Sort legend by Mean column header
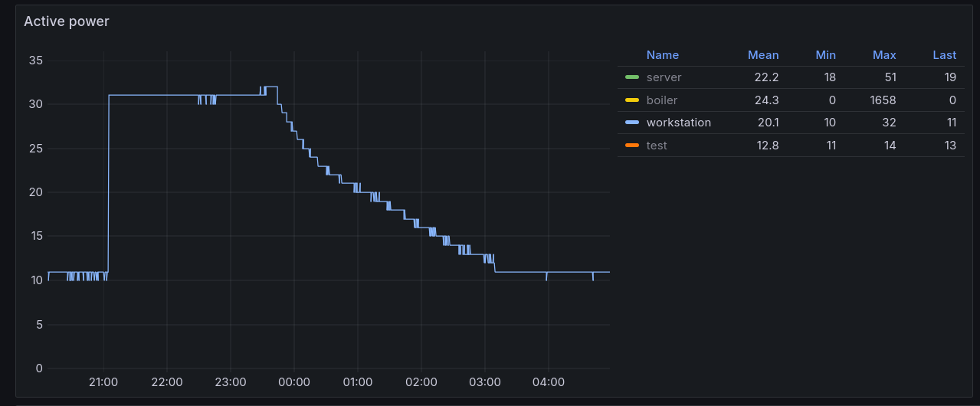The width and height of the screenshot is (980, 406). pos(763,55)
